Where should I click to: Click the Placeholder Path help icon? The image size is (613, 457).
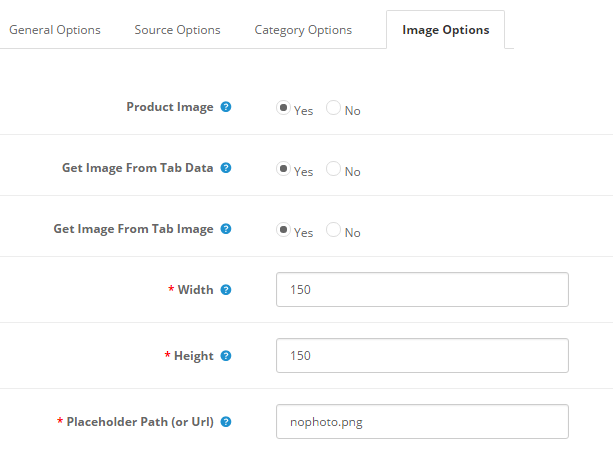pyautogui.click(x=226, y=422)
